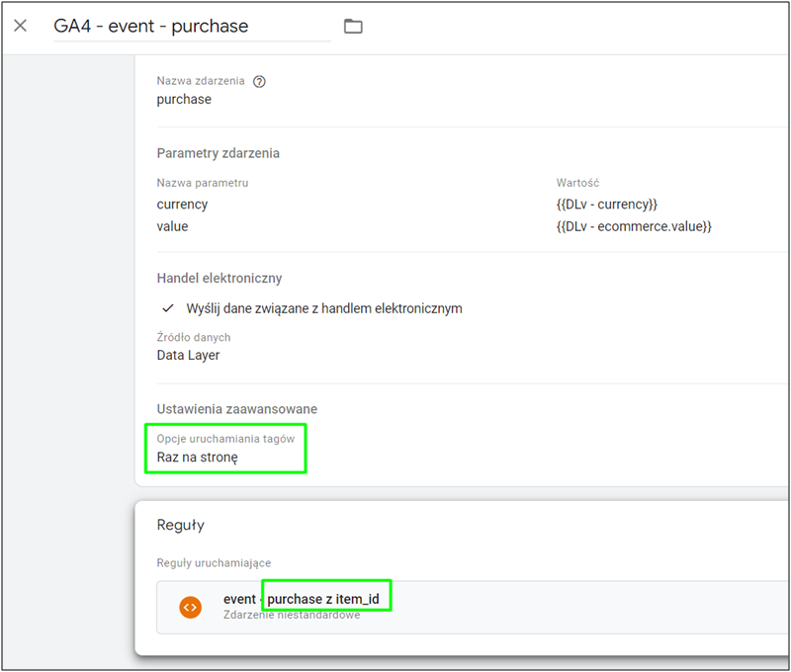Open the trigger event - purchase z item_id
The width and height of the screenshot is (791, 672).
(x=308, y=599)
